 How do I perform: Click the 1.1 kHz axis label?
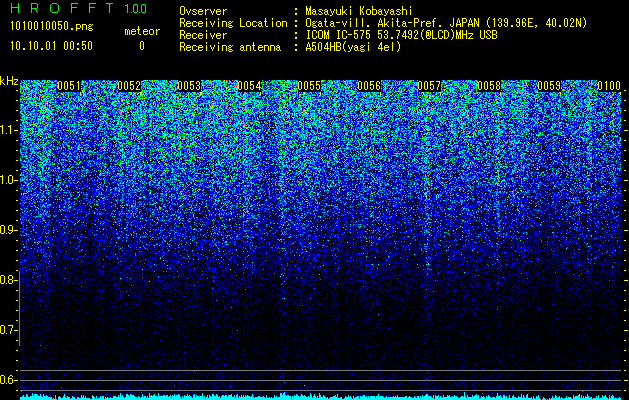coord(9,130)
